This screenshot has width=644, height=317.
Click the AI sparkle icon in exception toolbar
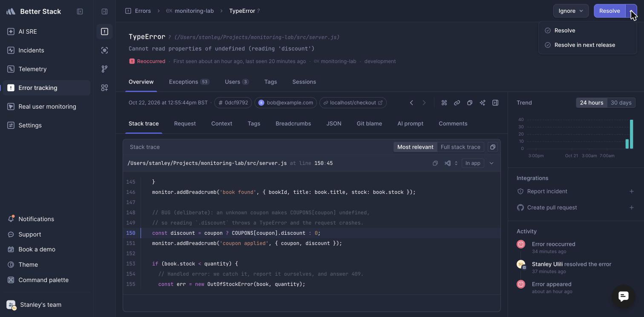(483, 103)
